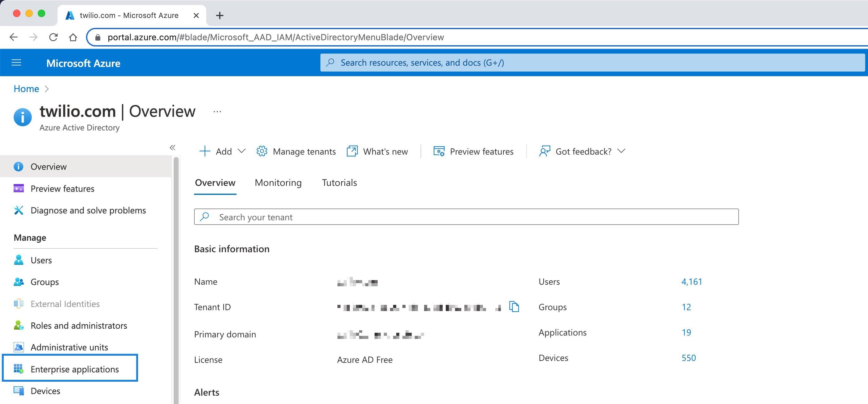Switch to the Monitoring tab
Screen dimensions: 868x404
coord(278,182)
